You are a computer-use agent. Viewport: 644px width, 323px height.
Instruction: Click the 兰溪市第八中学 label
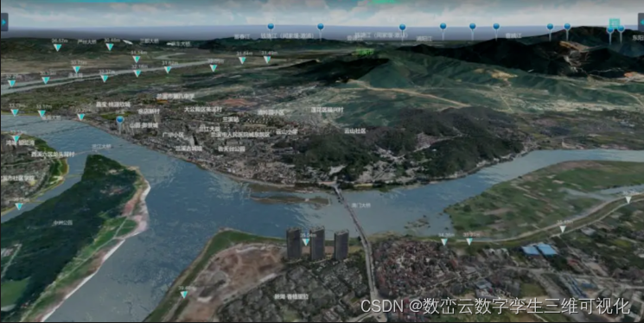click(x=175, y=96)
